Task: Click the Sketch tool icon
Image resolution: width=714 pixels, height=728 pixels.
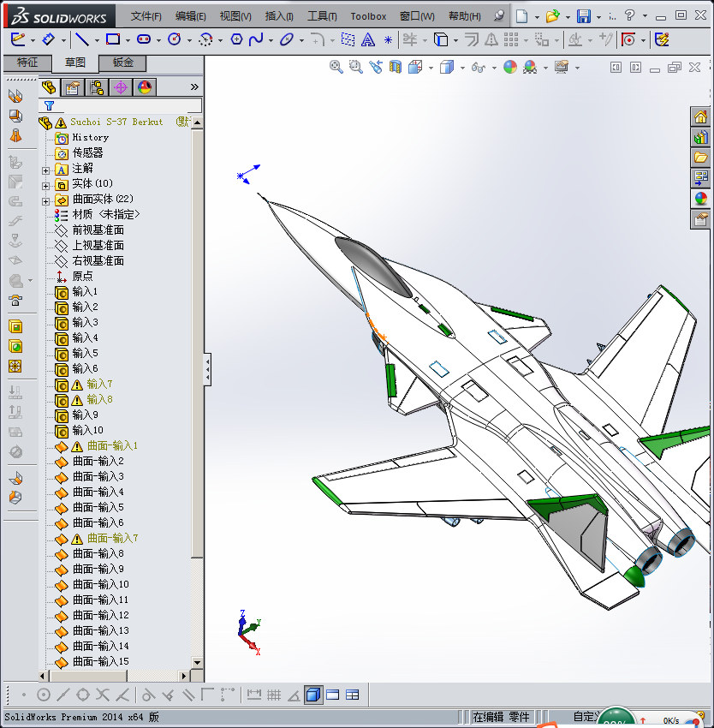Action: tap(18, 39)
